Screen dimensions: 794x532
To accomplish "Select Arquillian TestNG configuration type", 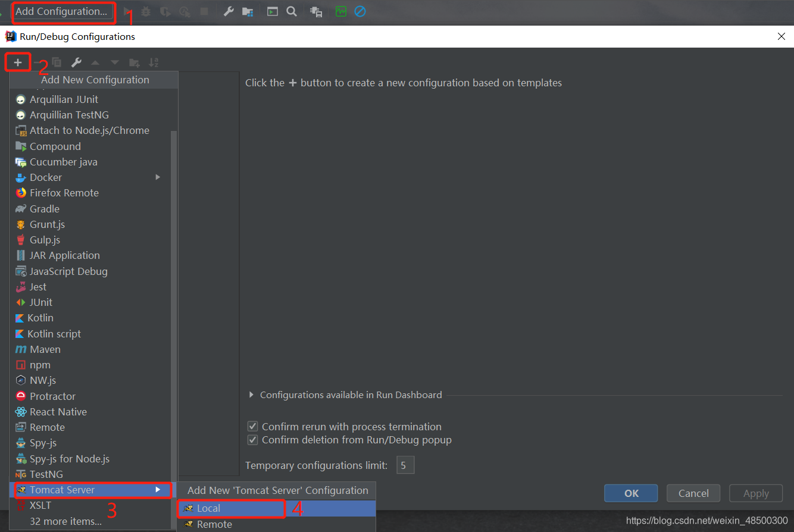I will [x=90, y=115].
